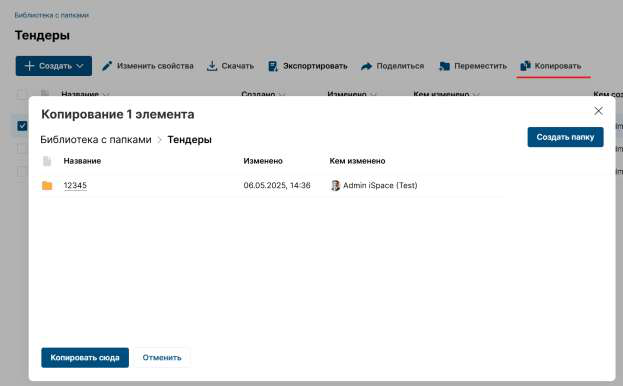Click the export icon for Экспортировать
Screen dimensions: 623x386
tap(273, 66)
